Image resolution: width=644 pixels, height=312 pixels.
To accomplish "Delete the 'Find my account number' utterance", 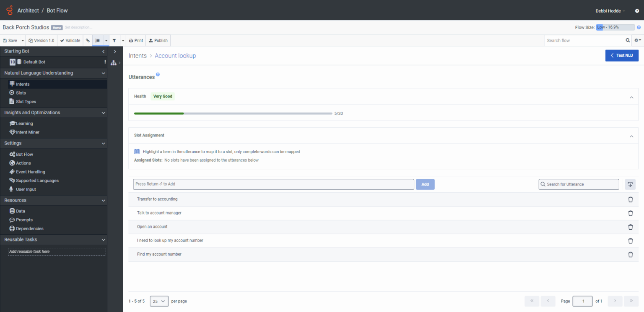I will (x=630, y=254).
